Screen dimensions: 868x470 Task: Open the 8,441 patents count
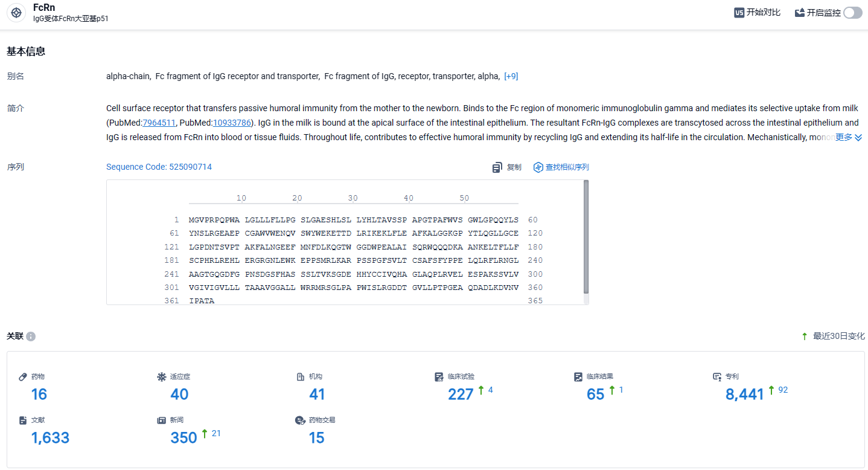[745, 394]
